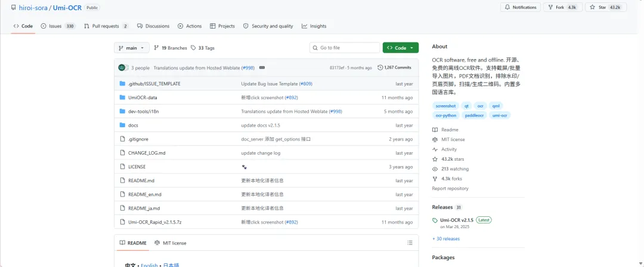Star the Umi-OCR repository
Viewport: 644px width, 267px height.
coord(605,7)
